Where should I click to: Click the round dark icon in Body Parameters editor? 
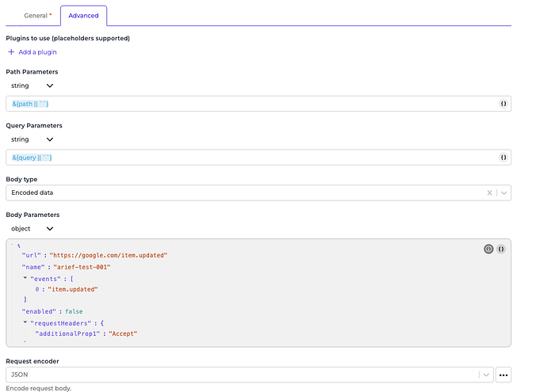coord(488,249)
